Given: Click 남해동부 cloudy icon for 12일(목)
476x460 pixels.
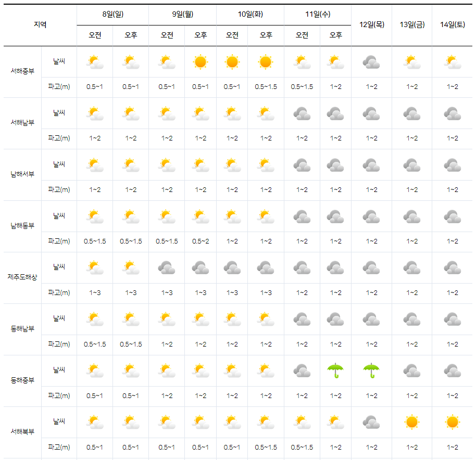Looking at the screenshot, I should pos(371,217).
